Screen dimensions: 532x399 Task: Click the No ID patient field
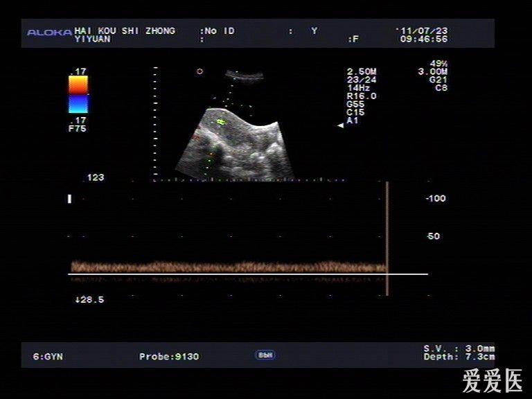(218, 31)
